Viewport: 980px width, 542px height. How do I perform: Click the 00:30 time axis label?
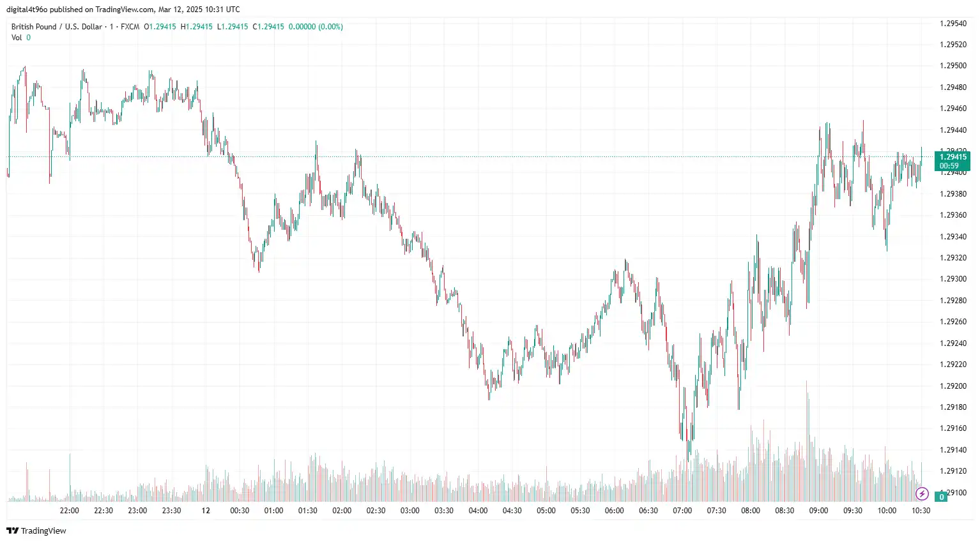(240, 511)
